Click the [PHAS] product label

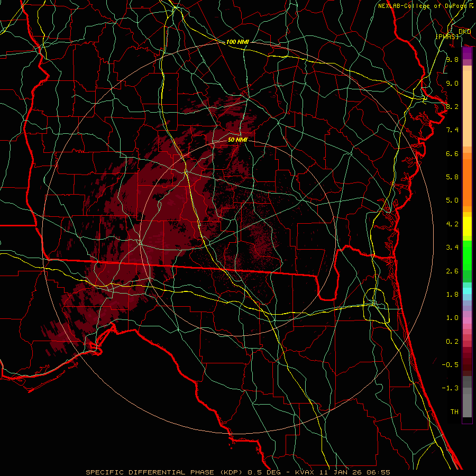click(447, 36)
